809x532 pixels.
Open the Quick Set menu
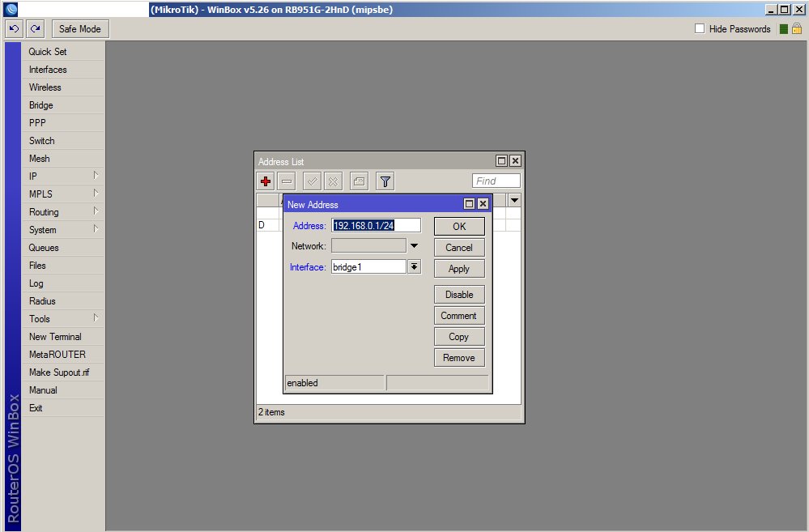pos(63,52)
